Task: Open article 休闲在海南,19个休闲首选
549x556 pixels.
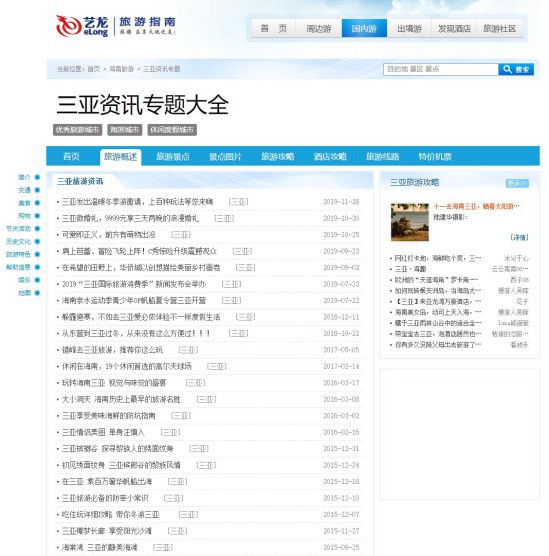Action: pyautogui.click(x=127, y=366)
